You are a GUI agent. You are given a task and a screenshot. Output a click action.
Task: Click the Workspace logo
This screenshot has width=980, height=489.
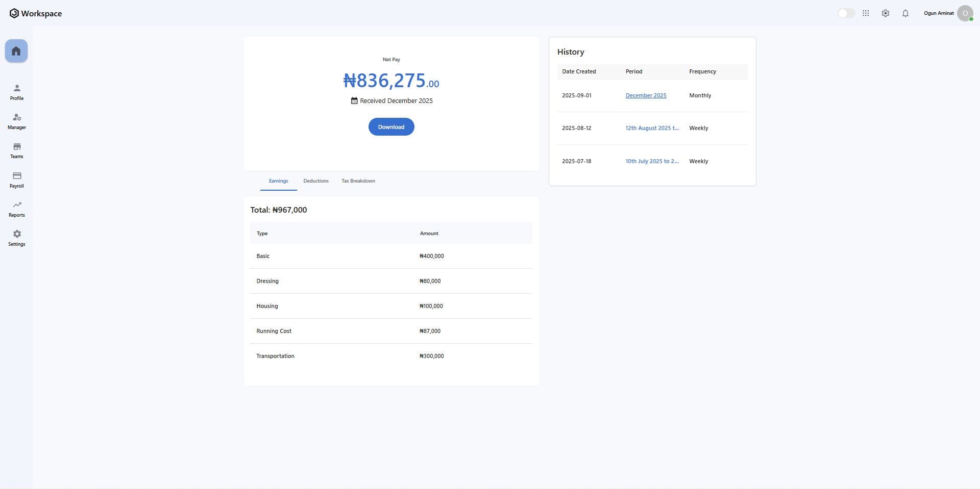coord(36,13)
